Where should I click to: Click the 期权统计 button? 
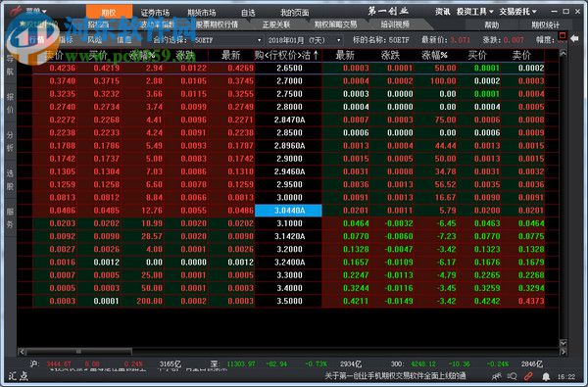coord(545,25)
